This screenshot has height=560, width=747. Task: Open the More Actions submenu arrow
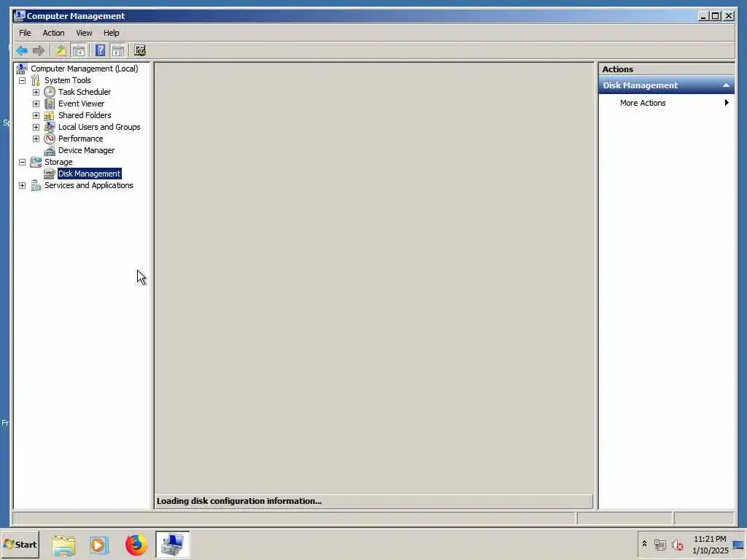[727, 102]
